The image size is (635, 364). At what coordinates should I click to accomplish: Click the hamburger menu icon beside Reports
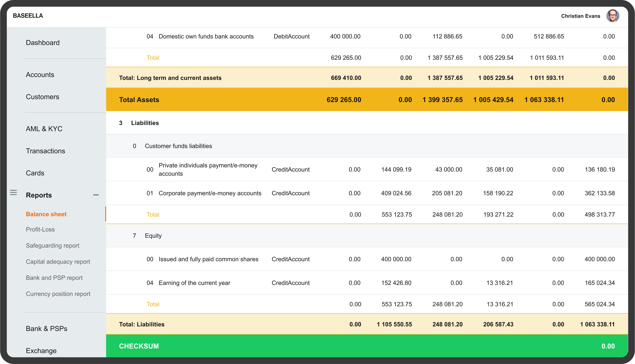click(14, 192)
